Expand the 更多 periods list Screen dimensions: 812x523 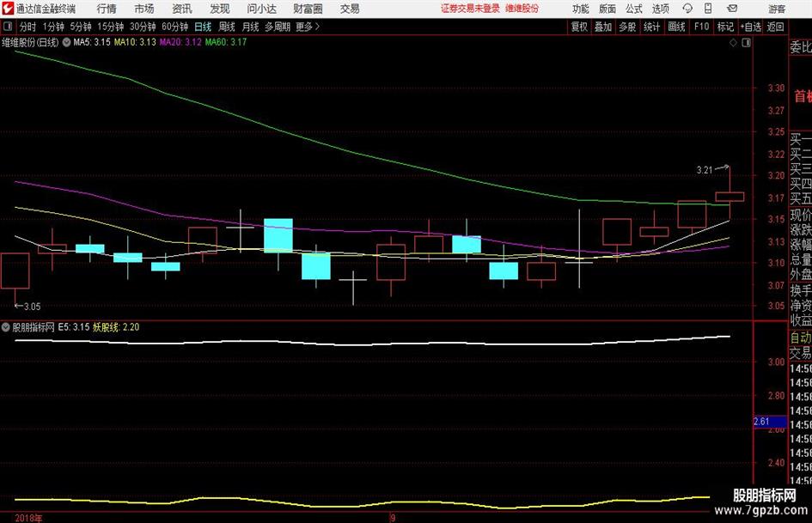click(x=308, y=27)
